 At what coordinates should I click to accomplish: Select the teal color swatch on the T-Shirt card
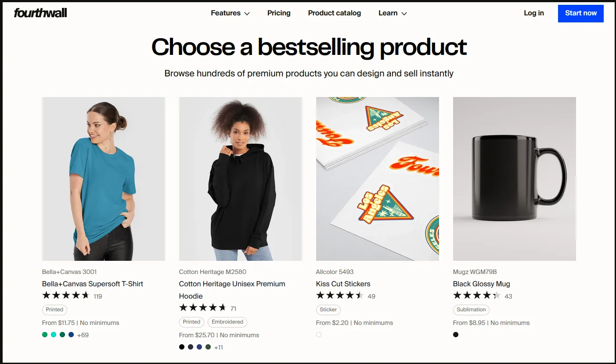click(53, 335)
